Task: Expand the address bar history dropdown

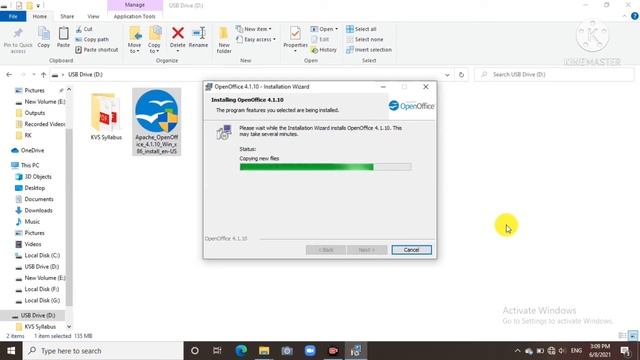Action: pos(447,75)
